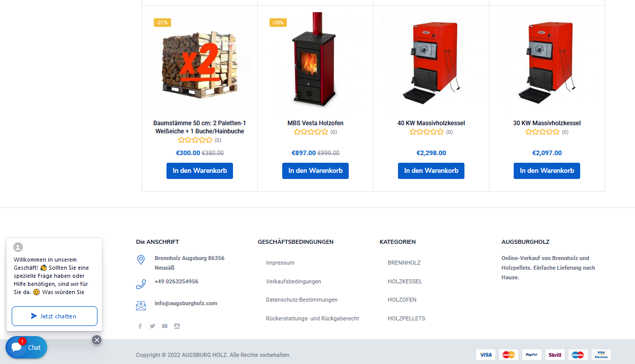Click the Facebook icon in footer

(140, 326)
